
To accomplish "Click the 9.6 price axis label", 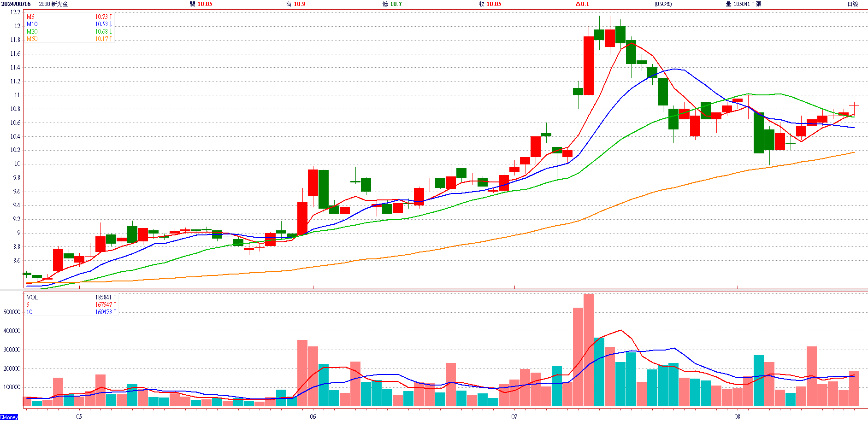I will 17,192.
